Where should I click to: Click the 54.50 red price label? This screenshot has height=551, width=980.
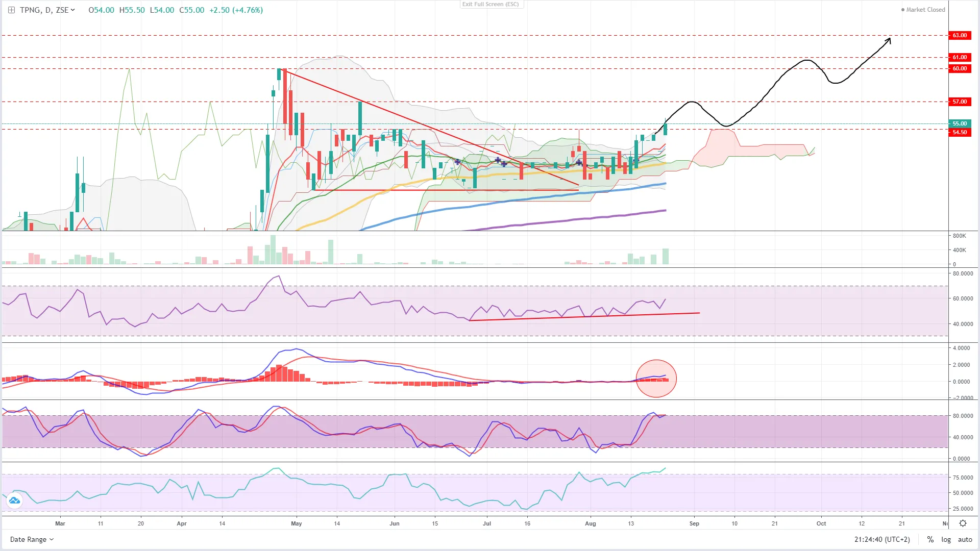click(960, 132)
